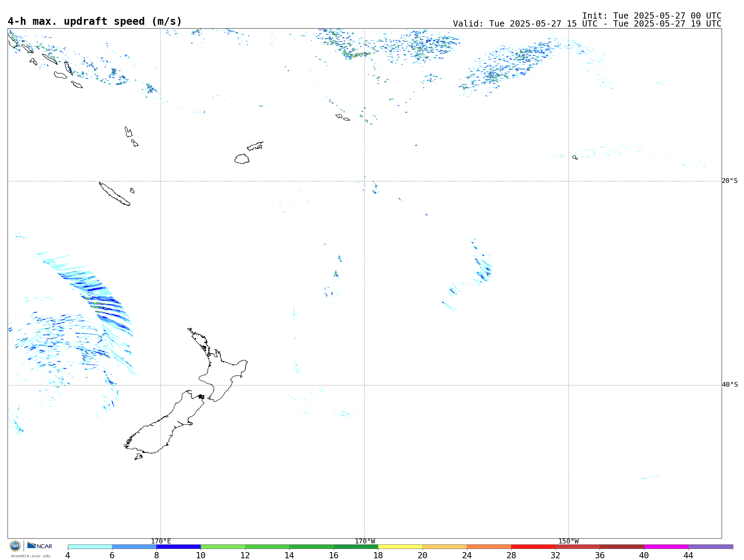The width and height of the screenshot is (744, 560).
Task: Pick the light green 10-12 colorbar swatch
Action: click(223, 547)
